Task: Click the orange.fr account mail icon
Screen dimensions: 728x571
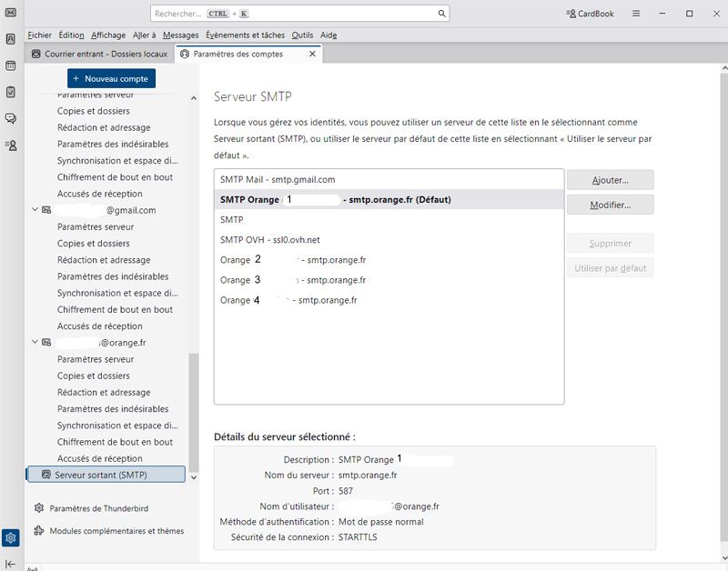Action: 46,342
